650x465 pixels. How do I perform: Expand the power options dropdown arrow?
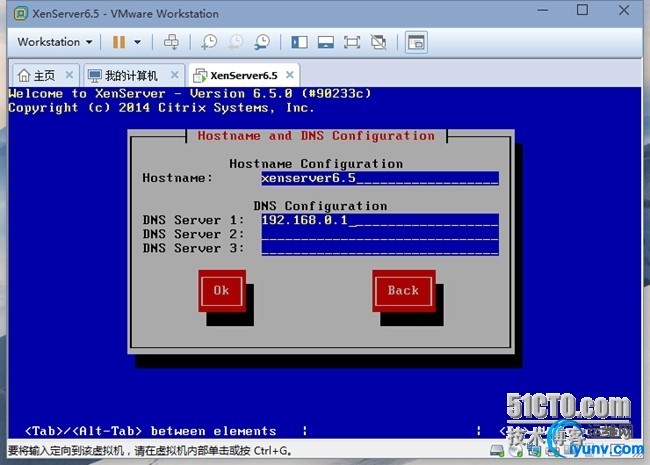pyautogui.click(x=137, y=42)
